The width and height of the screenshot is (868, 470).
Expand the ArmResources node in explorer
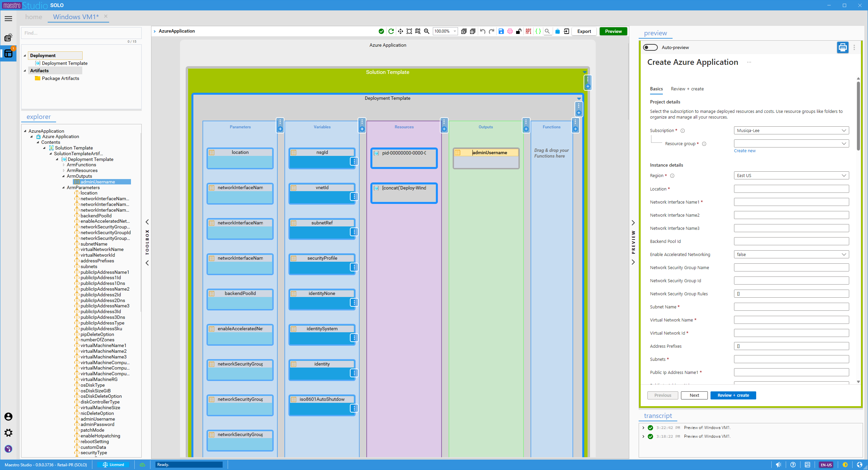coord(64,171)
